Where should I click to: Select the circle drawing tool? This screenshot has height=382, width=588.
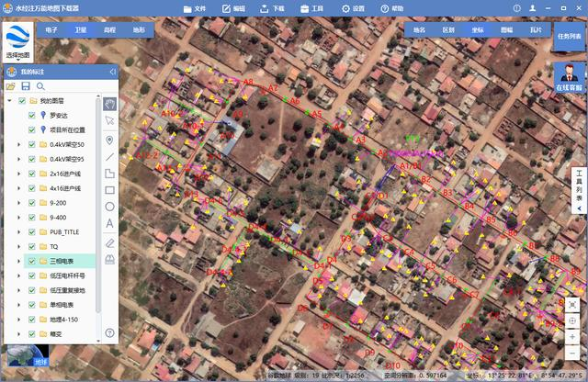click(109, 207)
